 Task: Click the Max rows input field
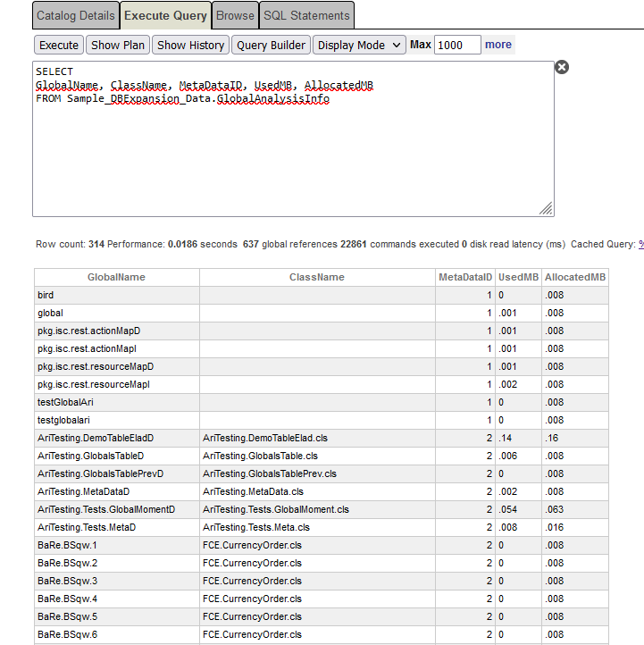pyautogui.click(x=457, y=45)
